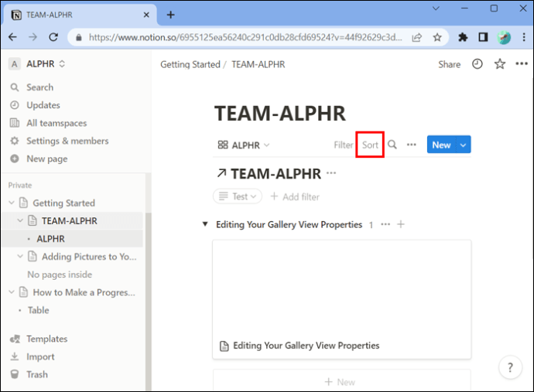Open the ALPHR gallery view dropdown
Image resolution: width=534 pixels, height=392 pixels.
[x=244, y=145]
